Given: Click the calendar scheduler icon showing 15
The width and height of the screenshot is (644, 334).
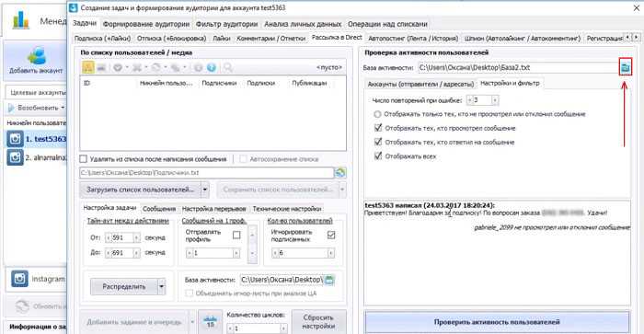Looking at the screenshot, I should point(211,322).
